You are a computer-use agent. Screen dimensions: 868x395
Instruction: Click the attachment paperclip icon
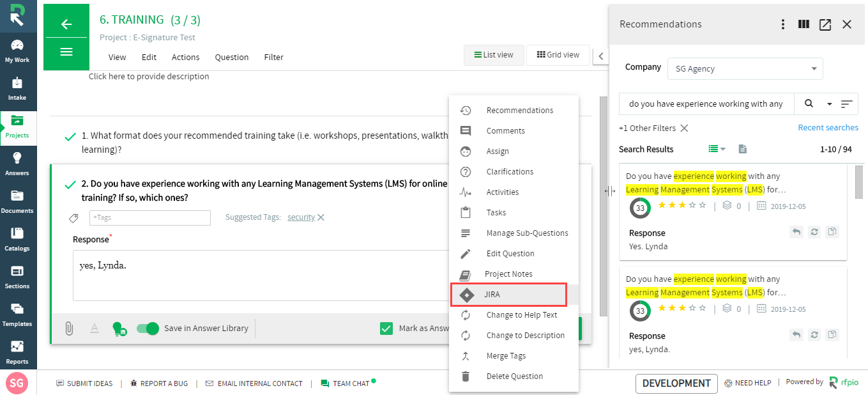[69, 329]
